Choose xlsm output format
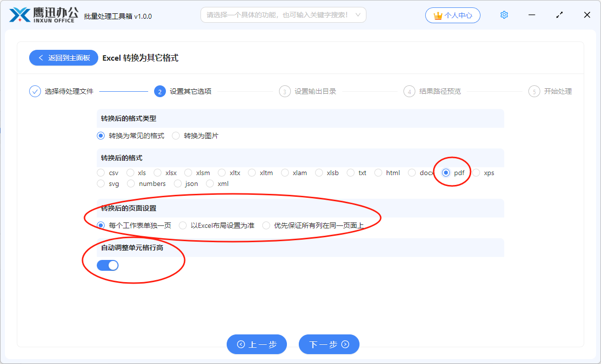The height and width of the screenshot is (364, 601). (x=188, y=173)
